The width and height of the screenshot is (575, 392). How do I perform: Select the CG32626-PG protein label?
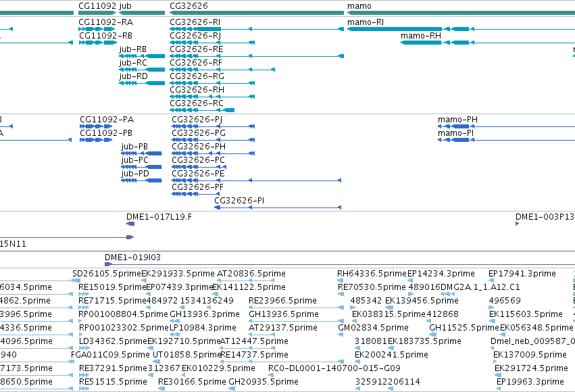(199, 133)
